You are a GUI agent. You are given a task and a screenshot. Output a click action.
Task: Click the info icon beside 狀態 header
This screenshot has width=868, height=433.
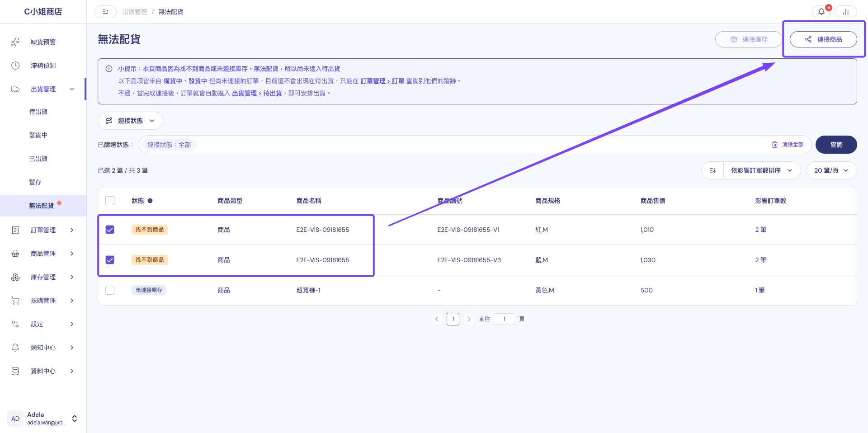pos(150,201)
